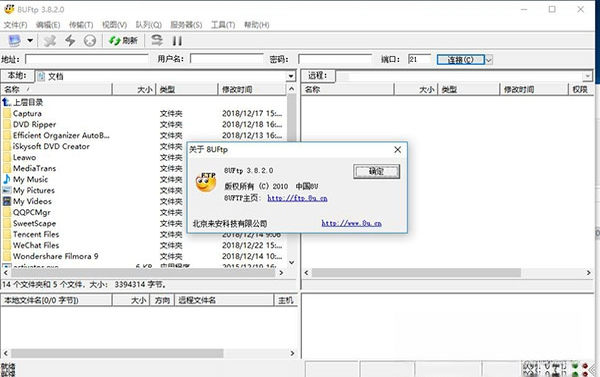
Task: Select the Captura folder
Action: (x=22, y=113)
